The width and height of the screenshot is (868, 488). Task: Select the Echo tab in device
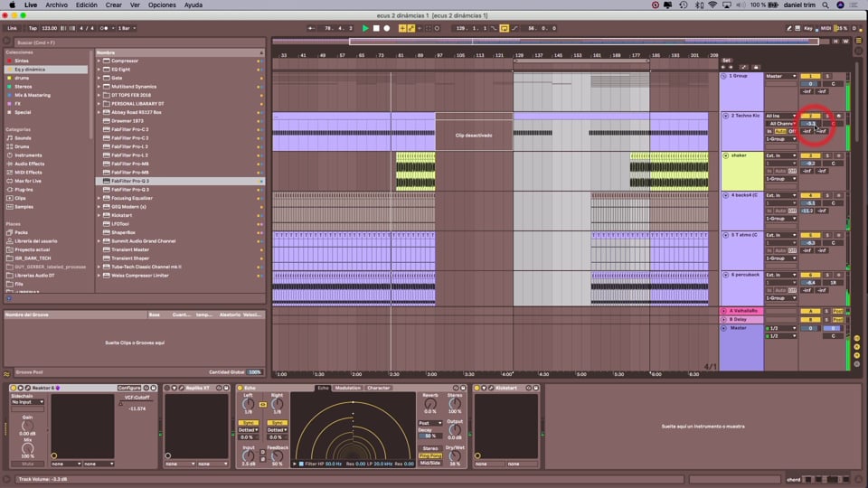coord(323,388)
